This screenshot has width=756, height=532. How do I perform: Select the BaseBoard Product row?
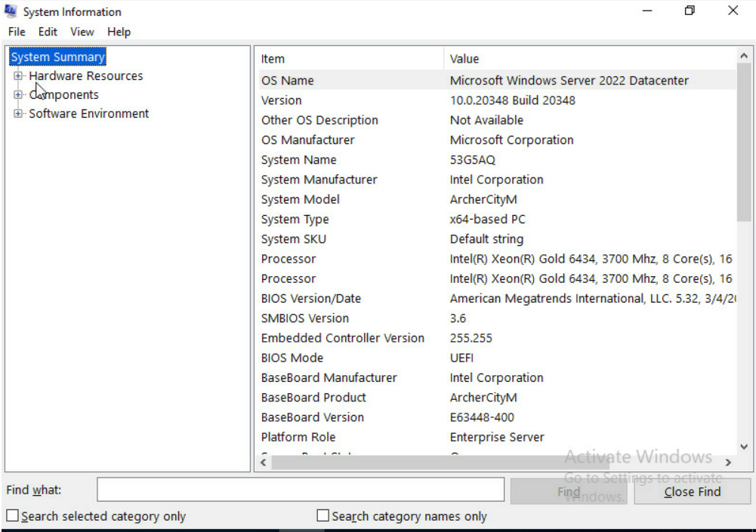point(497,397)
